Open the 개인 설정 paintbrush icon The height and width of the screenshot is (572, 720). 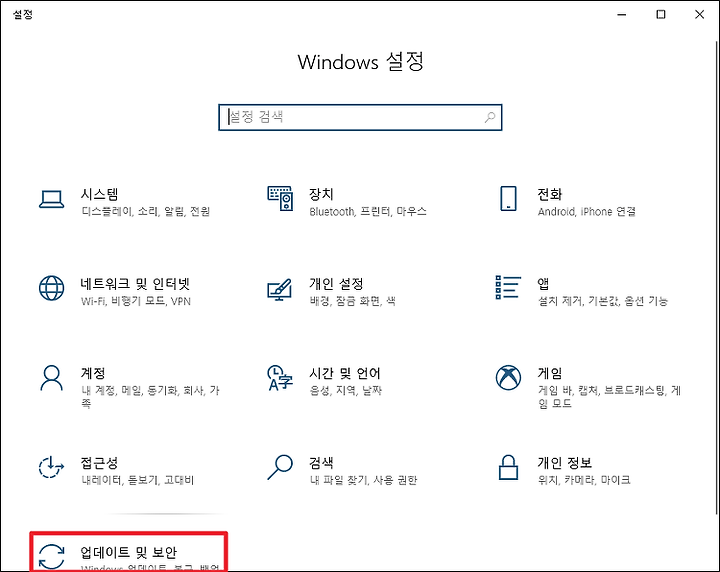pyautogui.click(x=280, y=289)
